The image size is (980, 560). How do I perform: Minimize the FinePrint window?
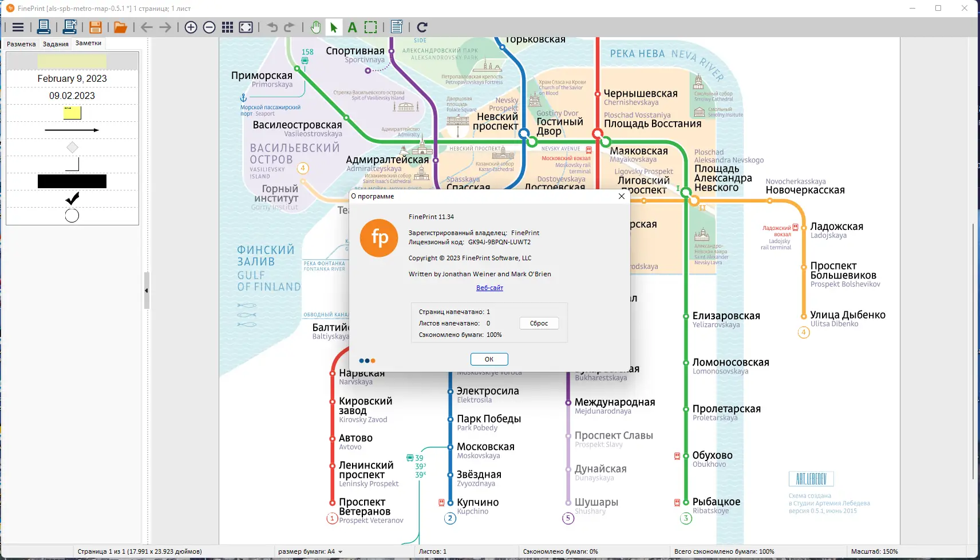click(x=912, y=8)
